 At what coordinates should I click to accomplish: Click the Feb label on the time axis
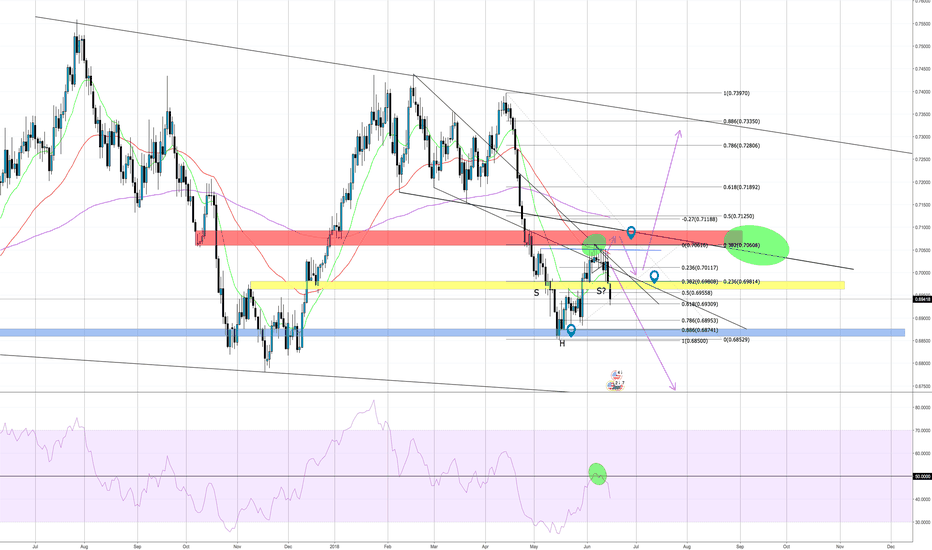(388, 545)
